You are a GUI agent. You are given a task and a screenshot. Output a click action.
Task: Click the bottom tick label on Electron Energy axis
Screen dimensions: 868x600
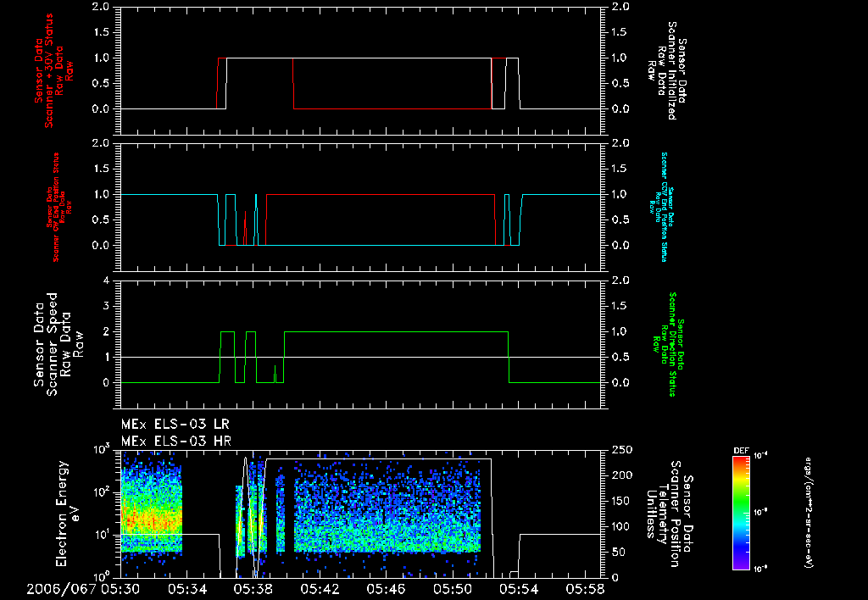[100, 577]
